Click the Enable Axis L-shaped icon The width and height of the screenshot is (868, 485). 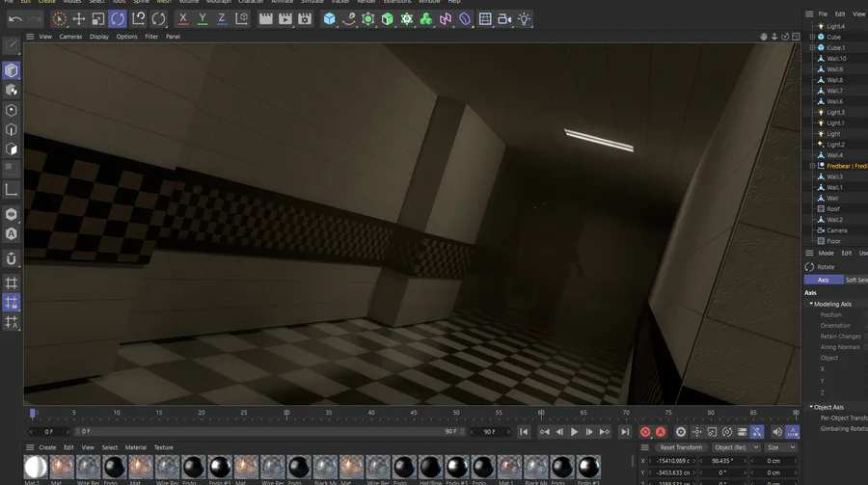[11, 190]
